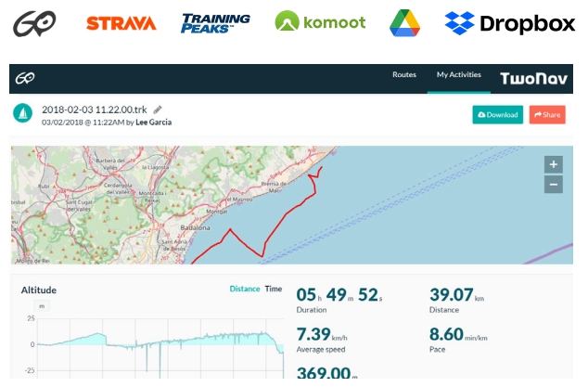588x387 pixels.
Task: Open the My Activities tab
Action: pos(459,74)
